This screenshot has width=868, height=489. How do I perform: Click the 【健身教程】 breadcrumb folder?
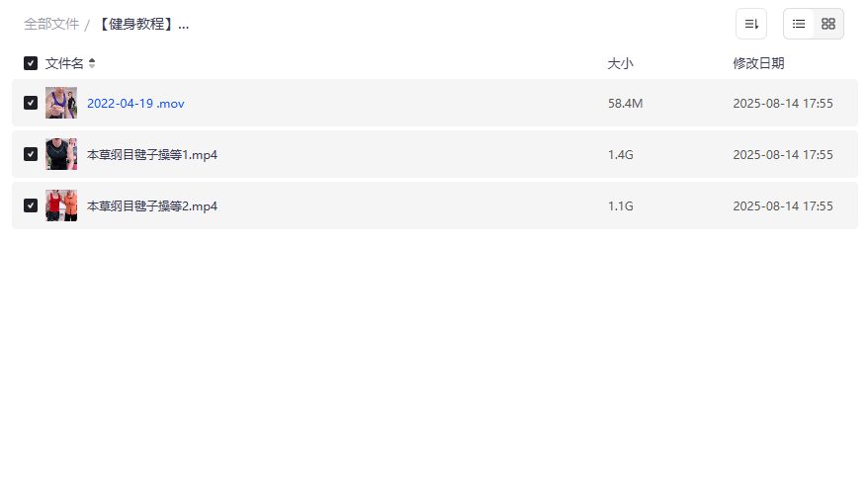click(x=142, y=24)
